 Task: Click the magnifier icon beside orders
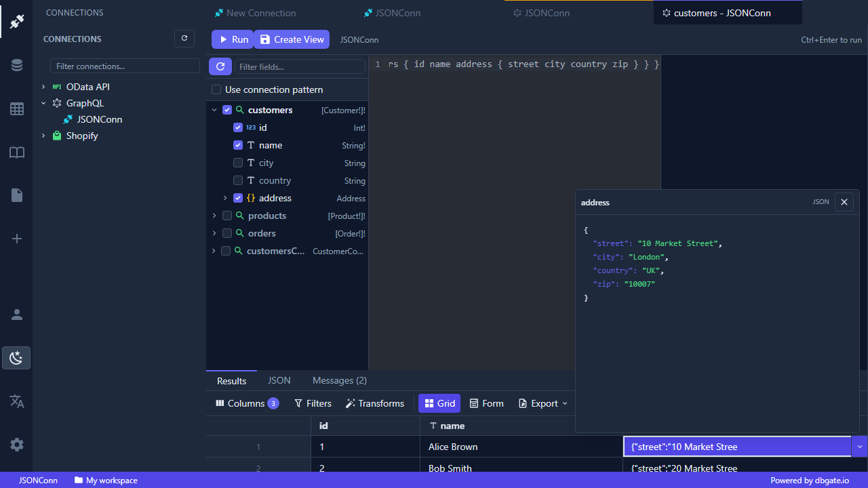coord(240,233)
